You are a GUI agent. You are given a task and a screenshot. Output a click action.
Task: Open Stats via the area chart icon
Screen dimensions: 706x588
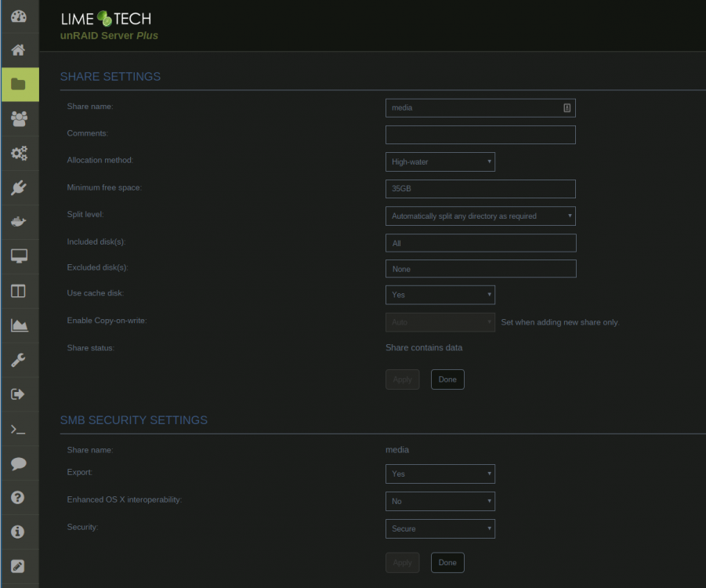[x=19, y=325]
